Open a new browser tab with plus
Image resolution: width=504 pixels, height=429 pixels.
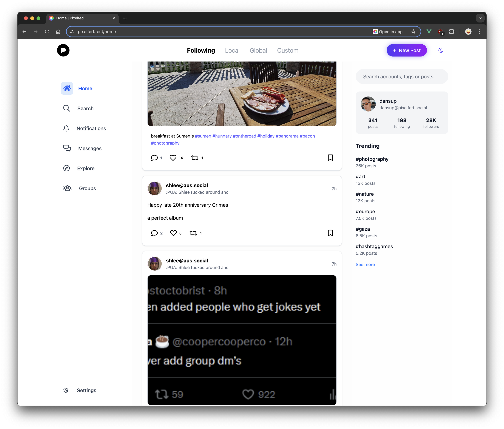tap(125, 18)
